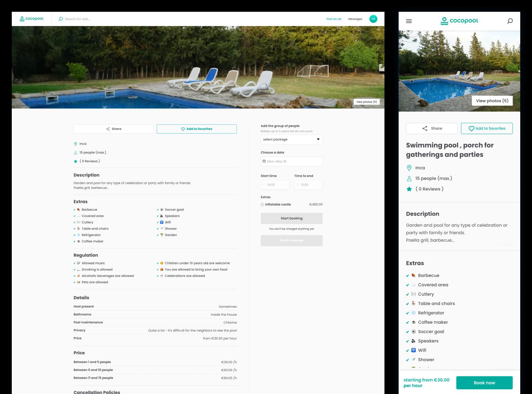
Task: Click the Soccer goal ball icon in desktop Extras
Action: coord(162,210)
